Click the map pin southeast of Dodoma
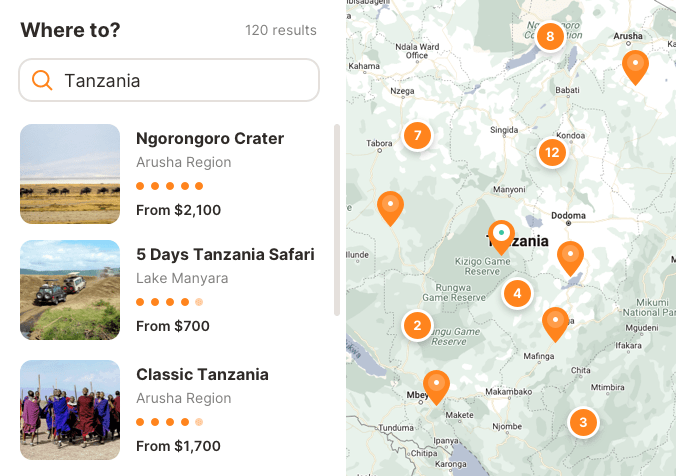Image resolution: width=676 pixels, height=476 pixels. click(570, 256)
